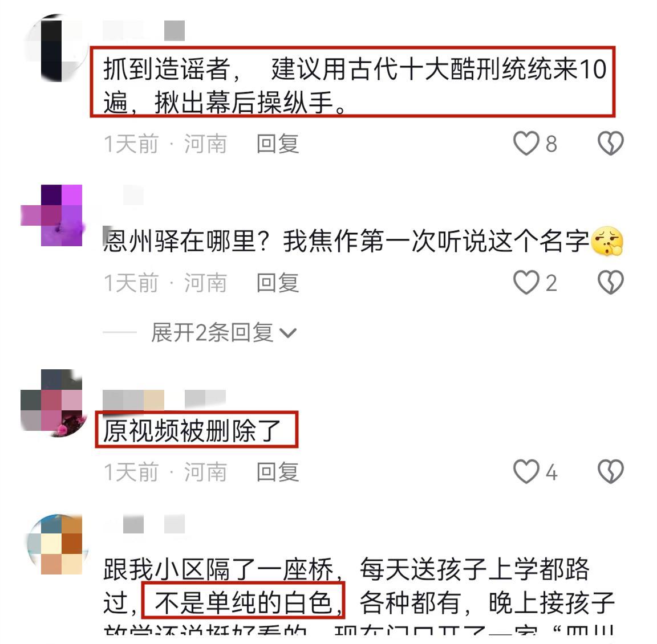657x644 pixels.
Task: Open the purple avatar of second commenter
Action: pos(52,215)
